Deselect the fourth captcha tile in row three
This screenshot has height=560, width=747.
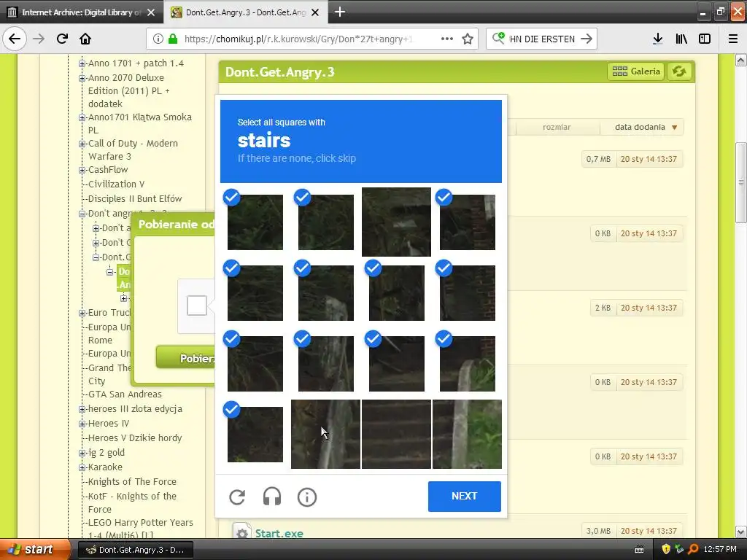(468, 364)
